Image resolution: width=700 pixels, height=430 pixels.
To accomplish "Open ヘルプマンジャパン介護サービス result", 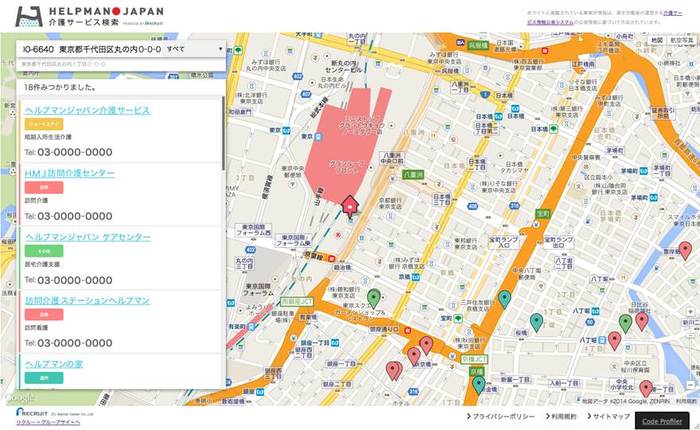I will (x=87, y=110).
